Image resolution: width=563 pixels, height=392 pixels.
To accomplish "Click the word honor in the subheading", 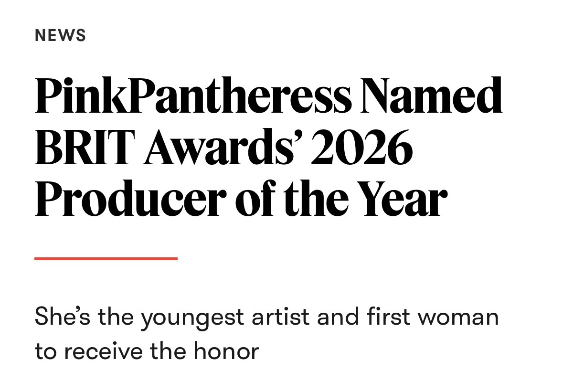I will tap(226, 351).
